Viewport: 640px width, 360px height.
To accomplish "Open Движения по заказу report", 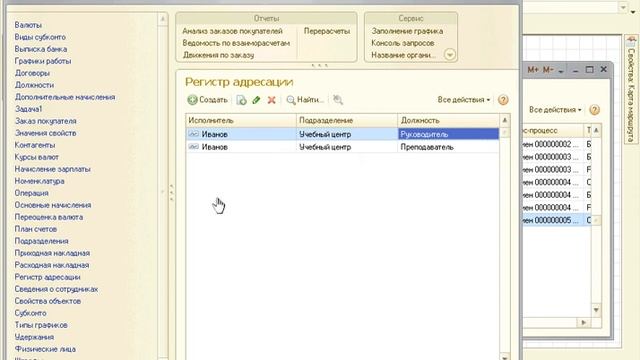I will tap(218, 55).
